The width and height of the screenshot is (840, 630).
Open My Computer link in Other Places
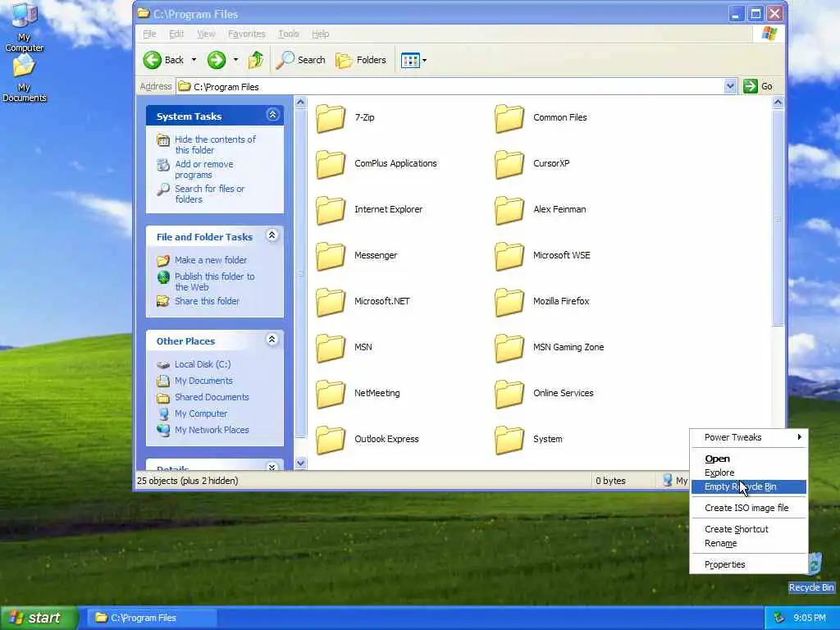[201, 413]
